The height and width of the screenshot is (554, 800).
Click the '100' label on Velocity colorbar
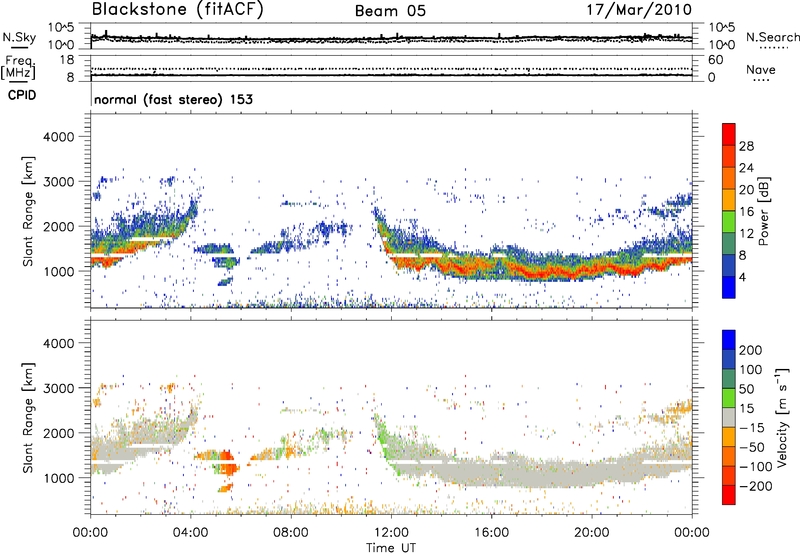point(751,369)
